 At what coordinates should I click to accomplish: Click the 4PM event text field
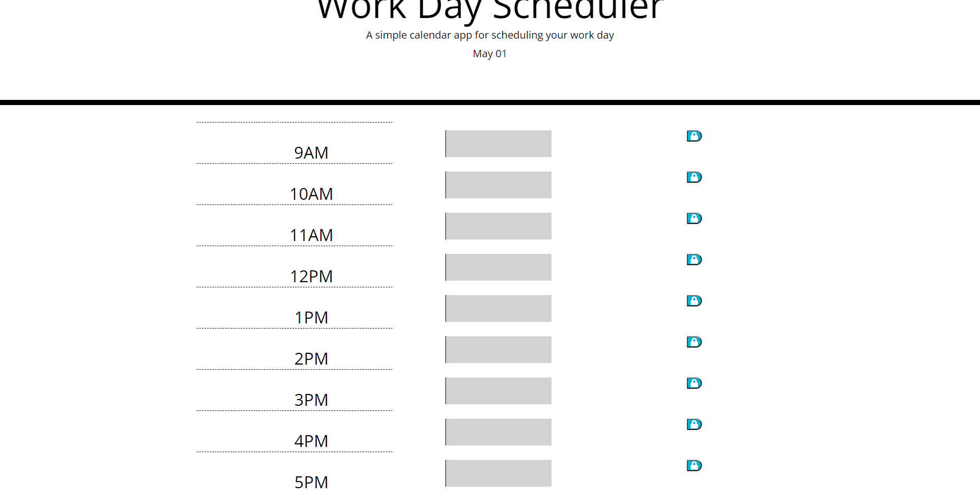tap(498, 432)
